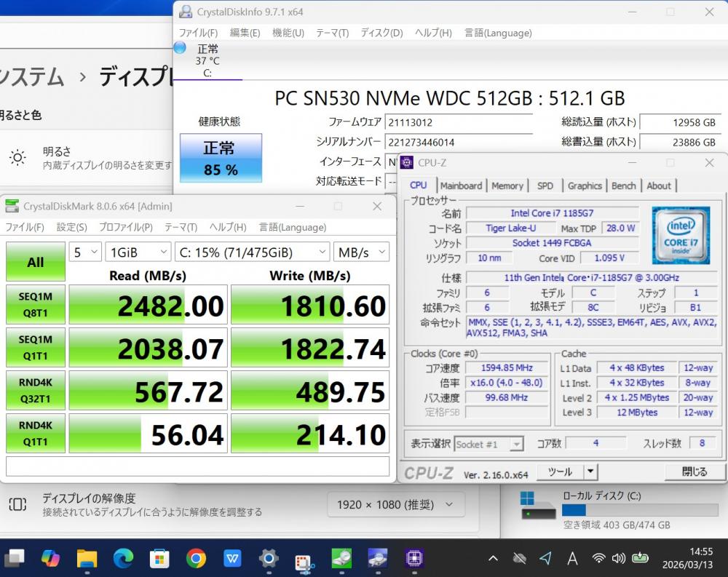The width and height of the screenshot is (728, 577).
Task: Click the IME input mode indicator A
Action: [x=572, y=558]
